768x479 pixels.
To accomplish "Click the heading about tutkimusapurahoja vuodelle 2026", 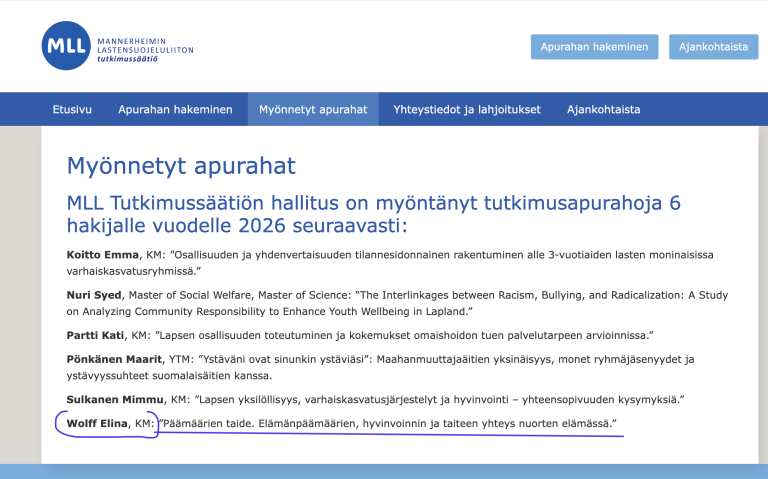I will click(x=373, y=214).
